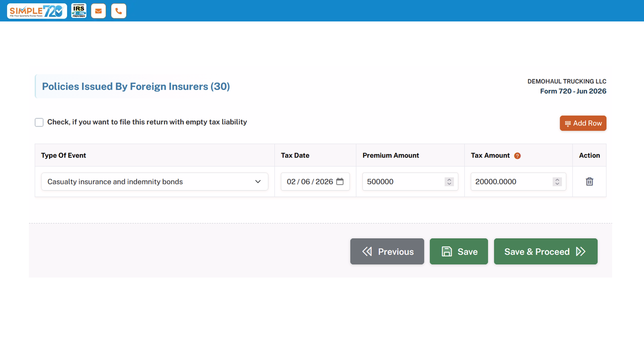Click the Premium Amount column header
This screenshot has height=362, width=644.
[391, 156]
